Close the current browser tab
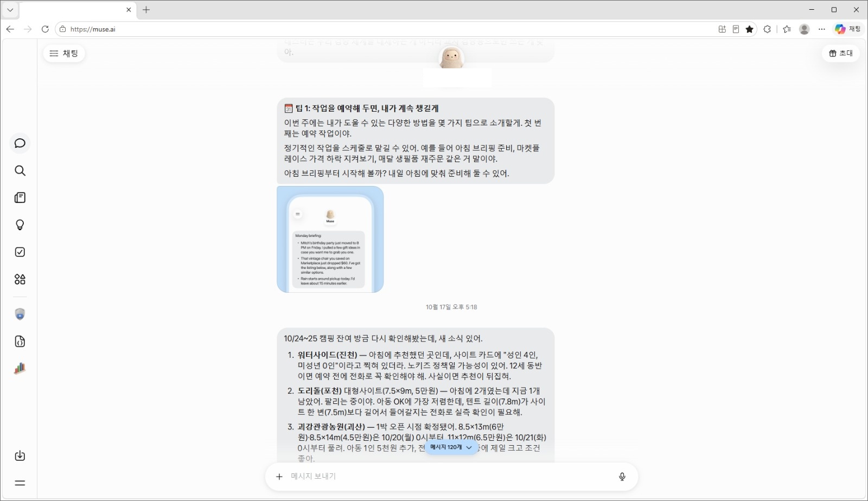 [129, 10]
